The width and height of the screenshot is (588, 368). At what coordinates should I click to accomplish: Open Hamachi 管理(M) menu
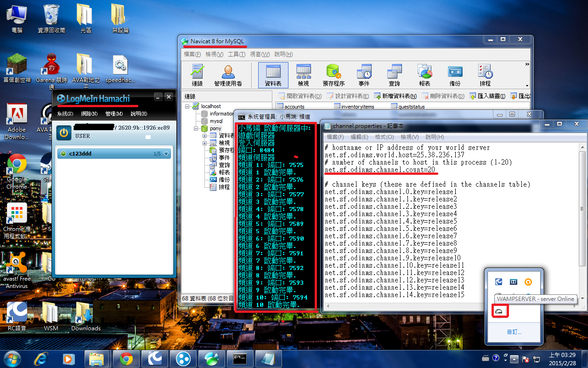click(x=114, y=114)
